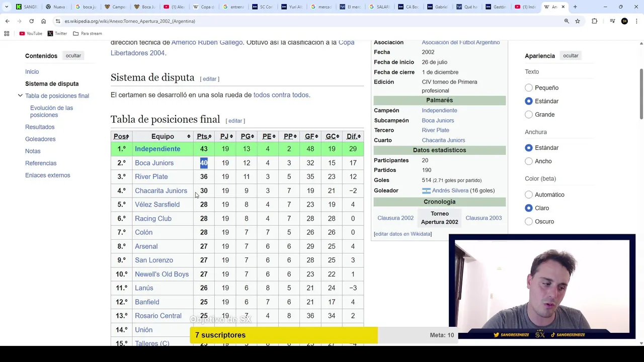View site information icon in address bar
644x362 pixels.
58,21
